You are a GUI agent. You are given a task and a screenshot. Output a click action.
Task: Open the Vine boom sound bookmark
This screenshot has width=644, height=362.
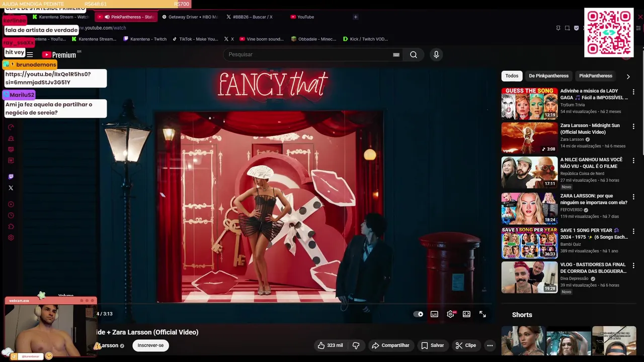[262, 39]
